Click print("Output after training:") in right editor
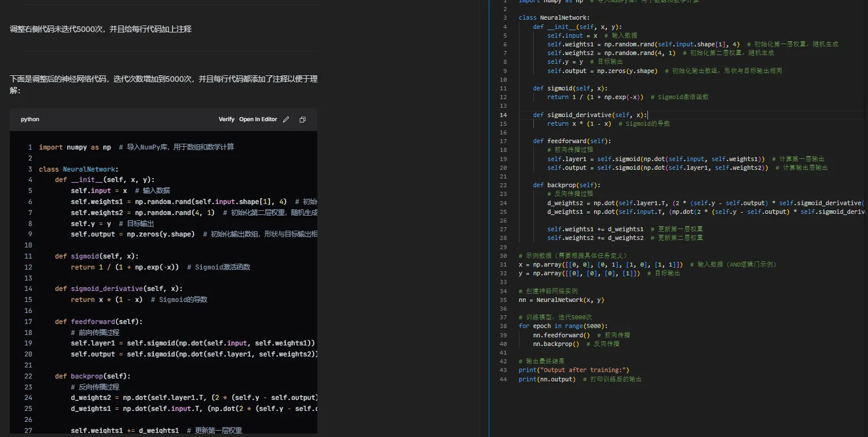 click(x=573, y=370)
